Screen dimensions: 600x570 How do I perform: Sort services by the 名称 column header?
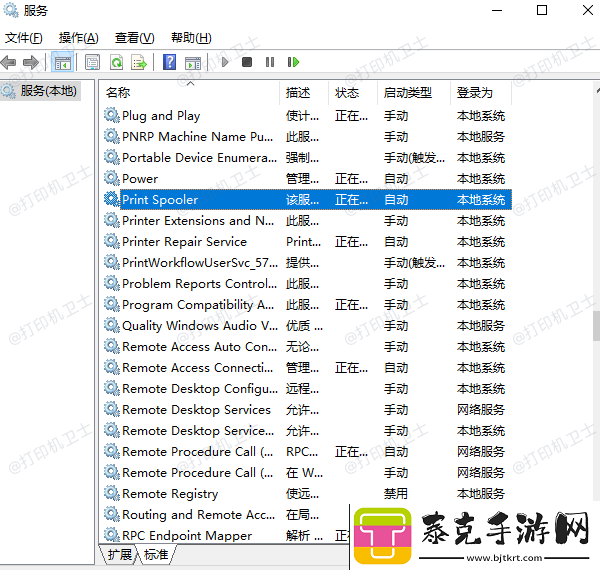coord(118,92)
